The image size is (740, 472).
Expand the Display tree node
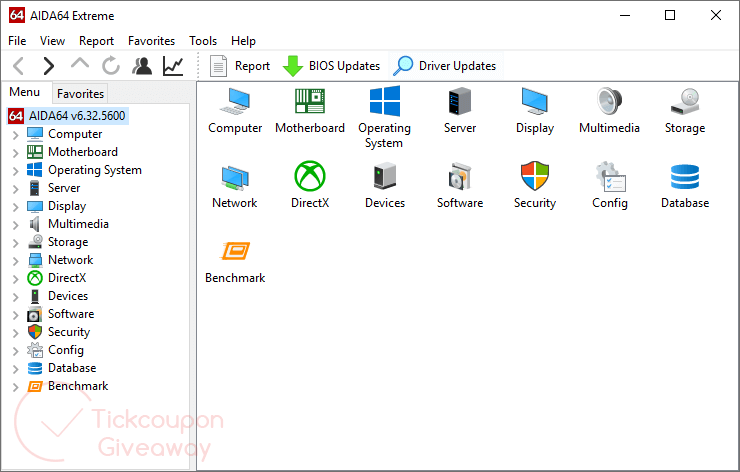pyautogui.click(x=16, y=207)
